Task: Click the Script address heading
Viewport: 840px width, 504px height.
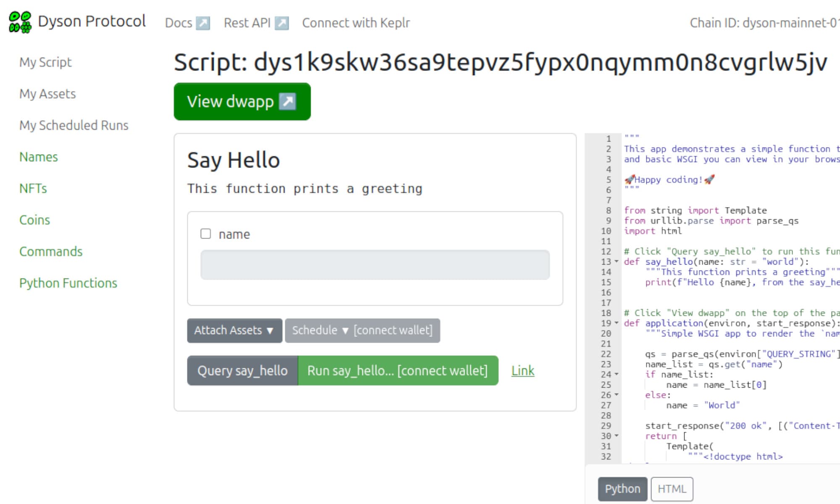Action: point(501,62)
